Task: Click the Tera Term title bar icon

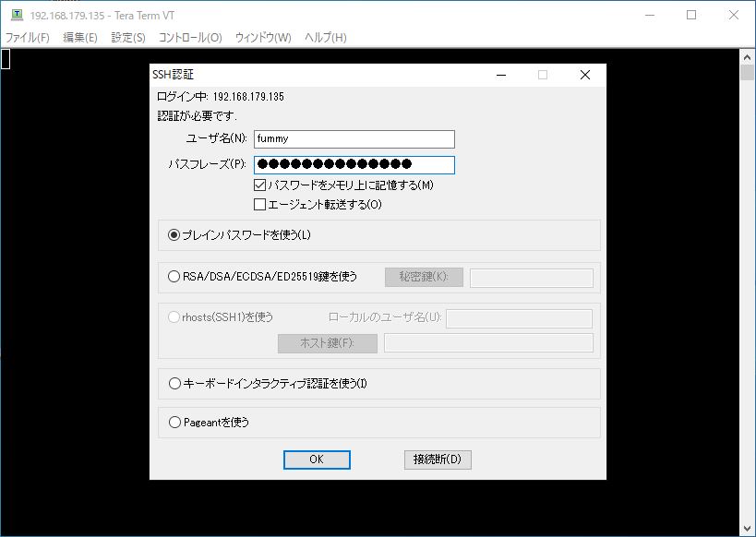Action: point(17,15)
